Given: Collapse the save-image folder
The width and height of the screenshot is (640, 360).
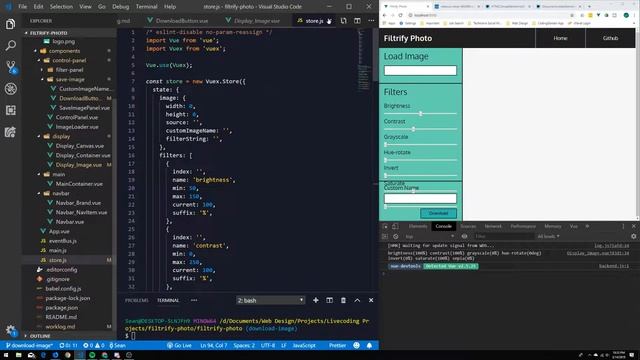Looking at the screenshot, I should 70,80.
